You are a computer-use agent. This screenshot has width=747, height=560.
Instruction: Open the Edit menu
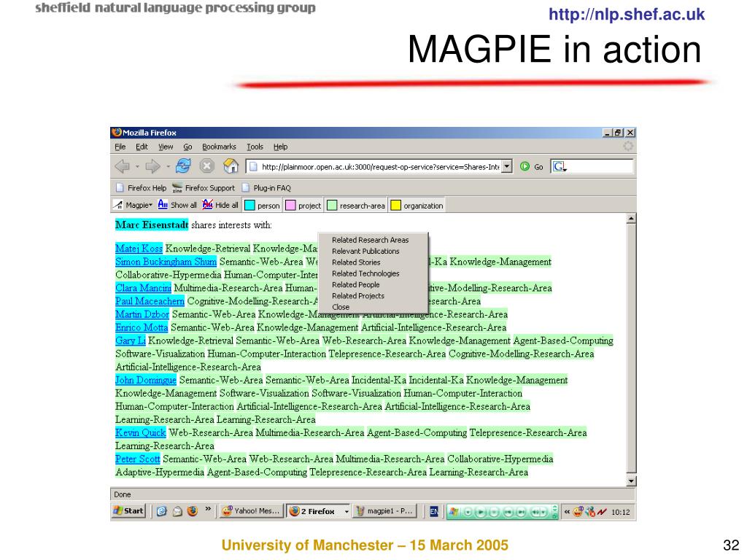[x=142, y=147]
